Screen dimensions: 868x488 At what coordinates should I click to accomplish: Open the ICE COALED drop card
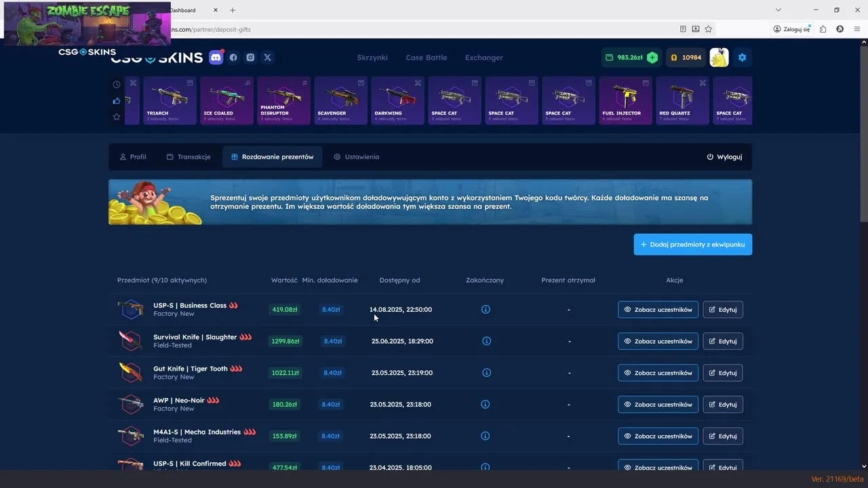coord(227,100)
